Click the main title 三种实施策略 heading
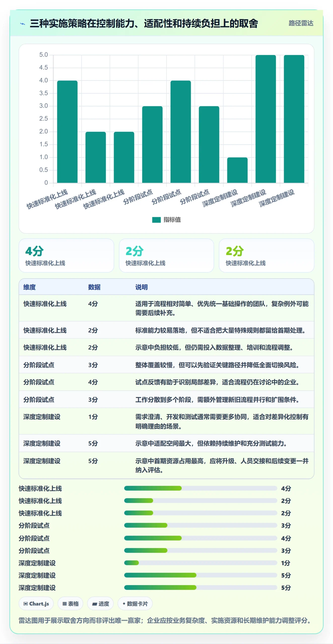333x644 pixels. (144, 23)
